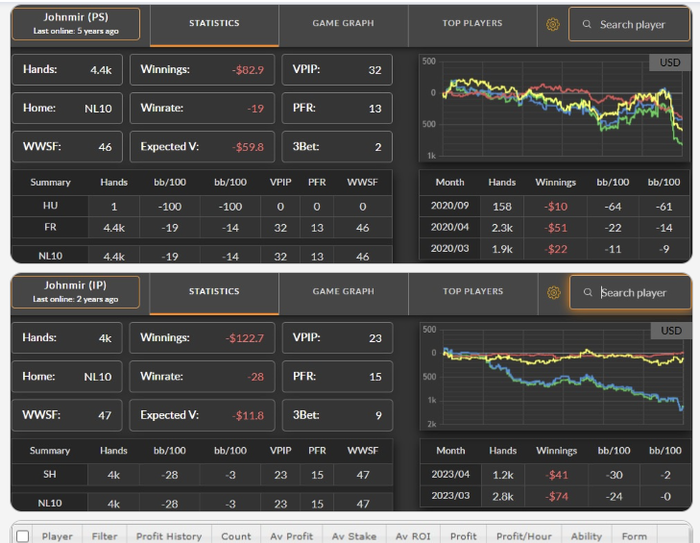
Task: Click PFR 13 stat box
Action: click(x=337, y=108)
